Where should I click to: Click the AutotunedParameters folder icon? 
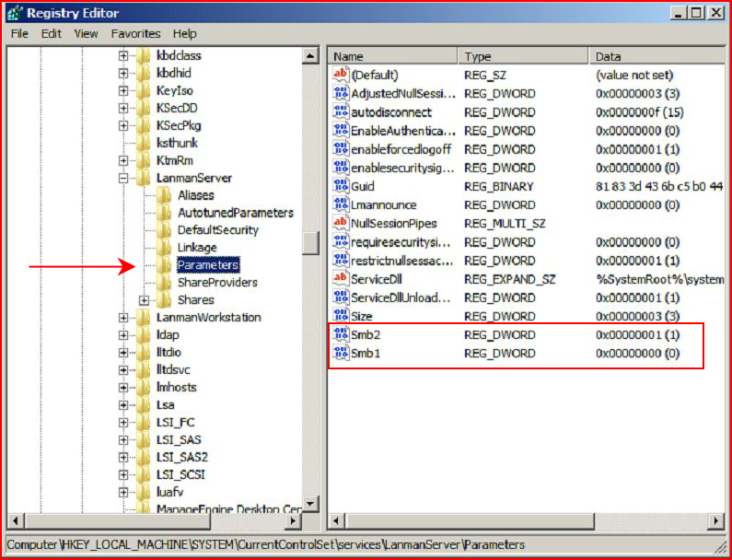[164, 213]
